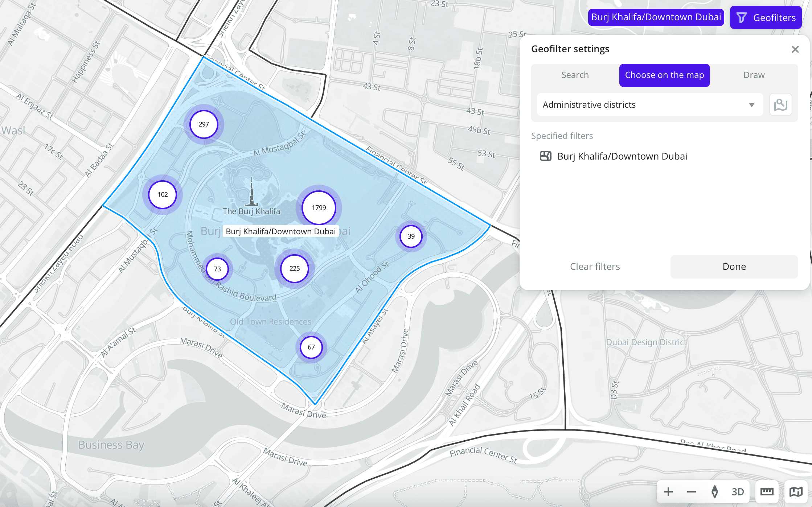The image size is (812, 507).
Task: Click the territory selection icon beside dropdown
Action: pyautogui.click(x=780, y=105)
